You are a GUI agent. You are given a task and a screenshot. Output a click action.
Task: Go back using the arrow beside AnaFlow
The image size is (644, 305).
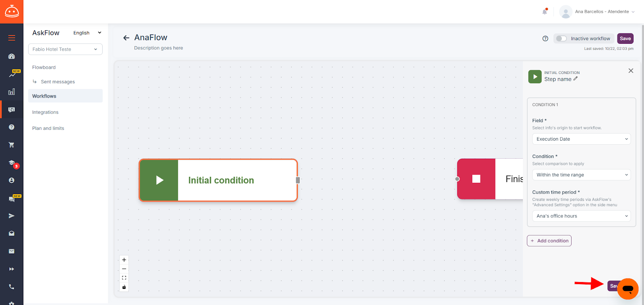click(126, 38)
